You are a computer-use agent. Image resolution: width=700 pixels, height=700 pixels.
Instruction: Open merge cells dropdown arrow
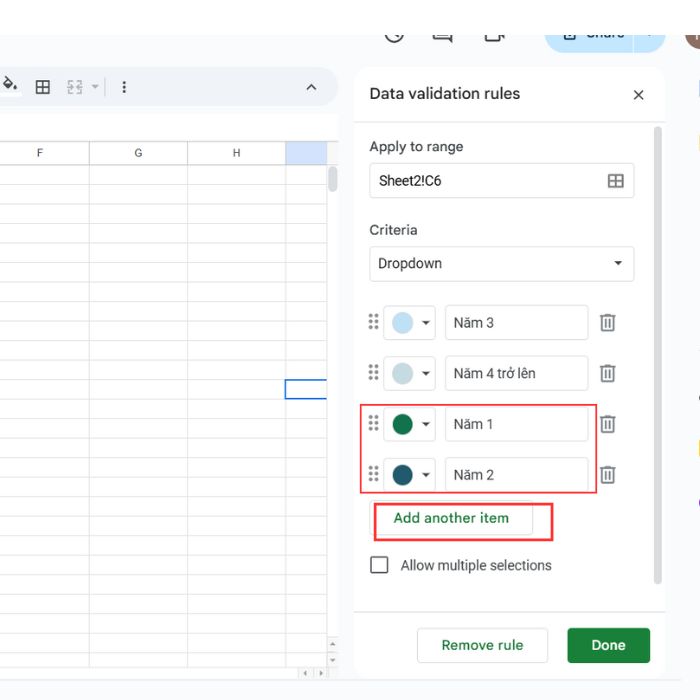tap(95, 87)
